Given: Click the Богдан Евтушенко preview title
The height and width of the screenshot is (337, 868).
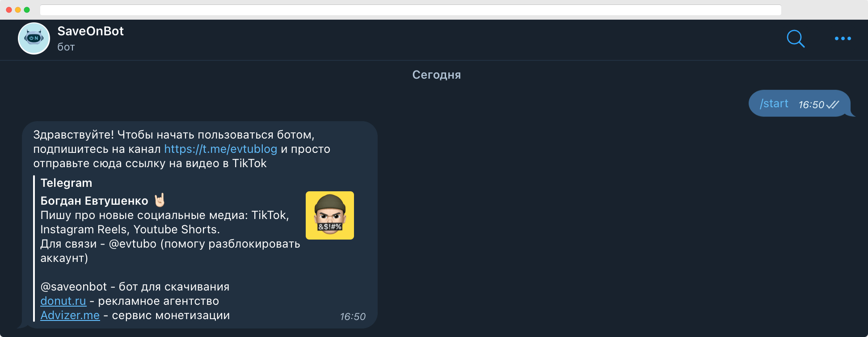Looking at the screenshot, I should click(94, 201).
